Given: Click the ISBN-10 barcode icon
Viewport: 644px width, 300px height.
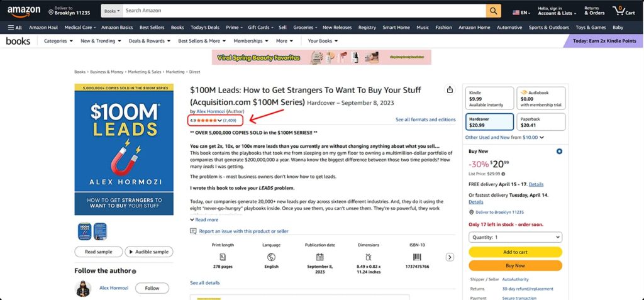Looking at the screenshot, I should tap(417, 257).
